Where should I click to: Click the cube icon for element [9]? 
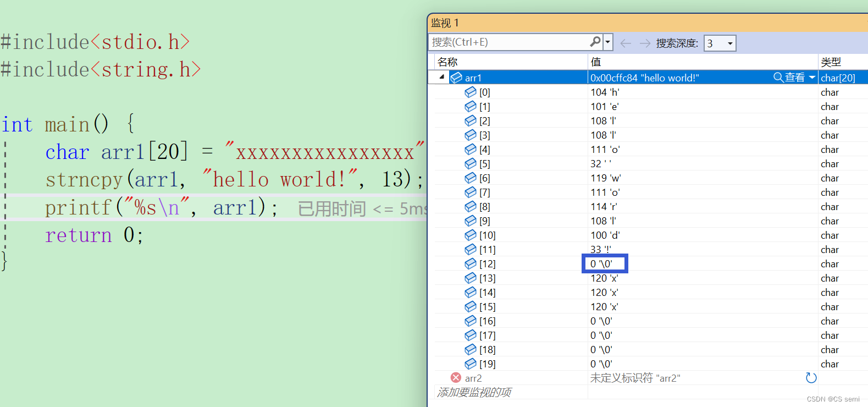pyautogui.click(x=471, y=221)
